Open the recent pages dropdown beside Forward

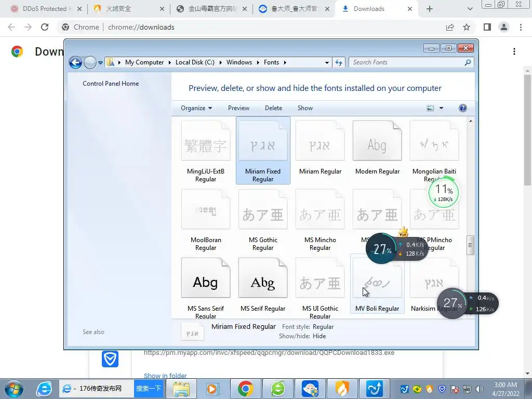100,62
